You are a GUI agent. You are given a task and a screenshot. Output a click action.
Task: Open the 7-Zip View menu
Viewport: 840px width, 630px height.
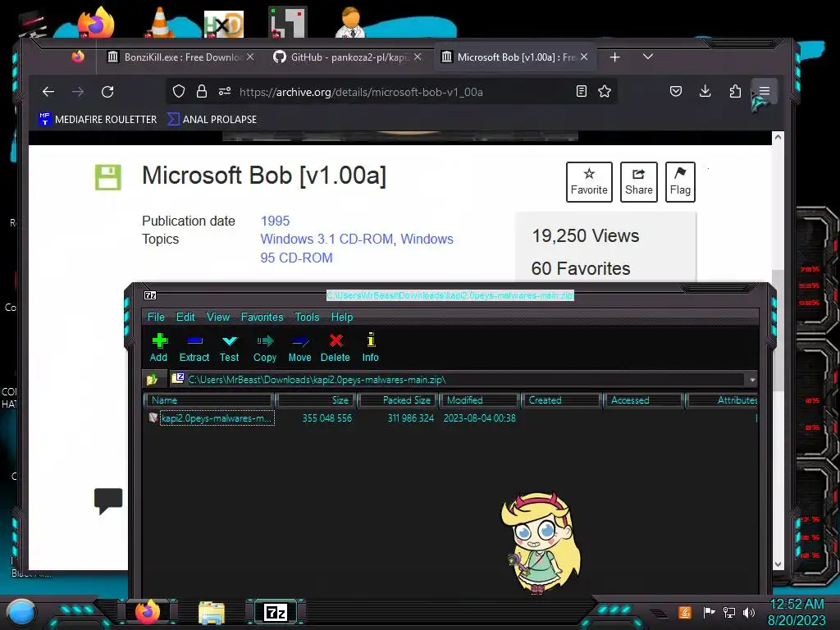pos(218,317)
